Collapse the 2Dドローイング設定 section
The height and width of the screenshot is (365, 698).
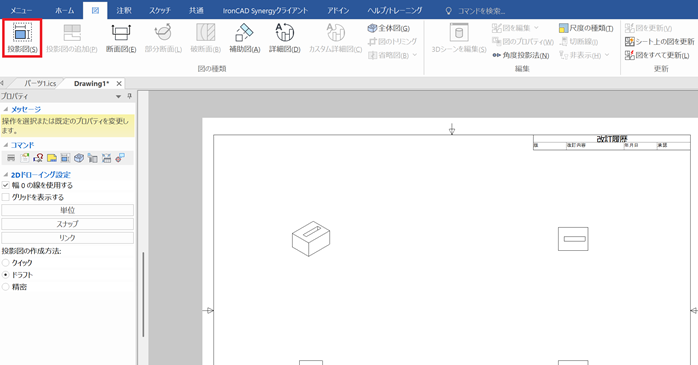click(x=6, y=175)
